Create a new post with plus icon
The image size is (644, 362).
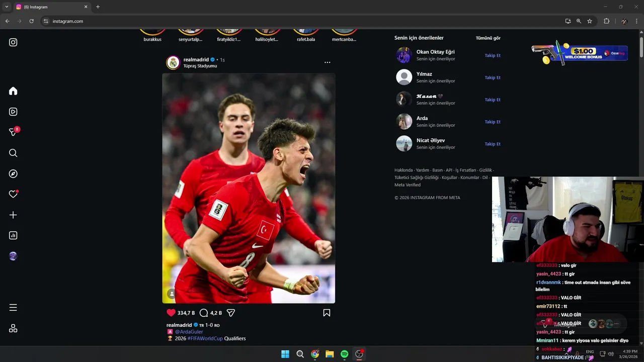tap(13, 215)
